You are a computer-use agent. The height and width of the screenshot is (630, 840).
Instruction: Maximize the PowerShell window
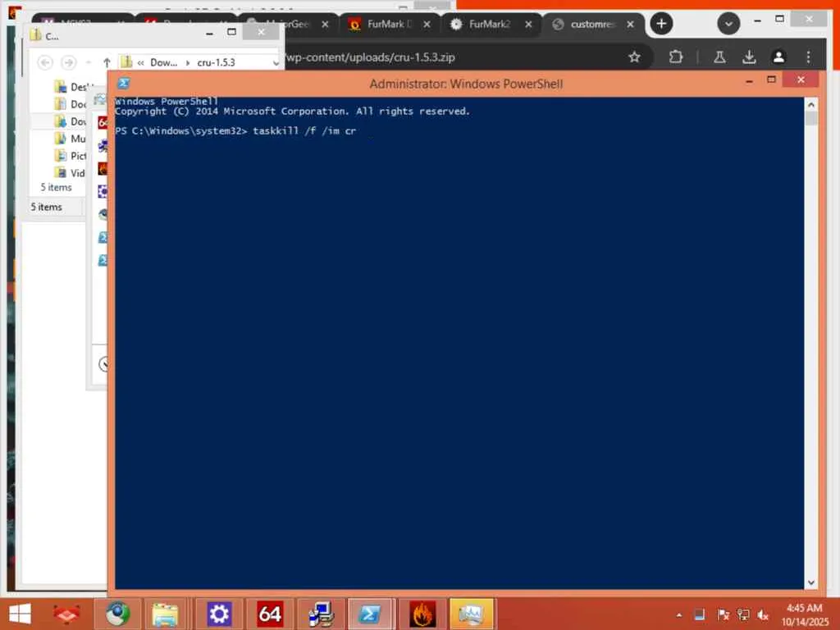click(771, 80)
